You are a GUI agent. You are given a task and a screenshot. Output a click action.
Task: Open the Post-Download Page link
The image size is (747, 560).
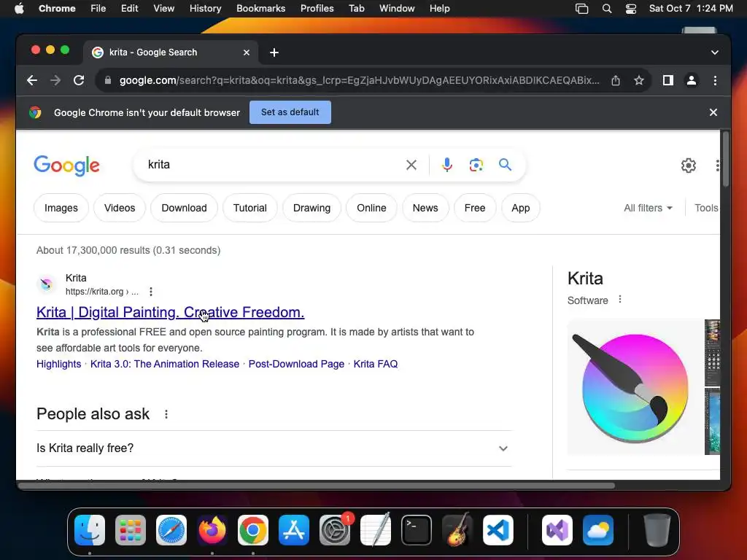coord(296,364)
